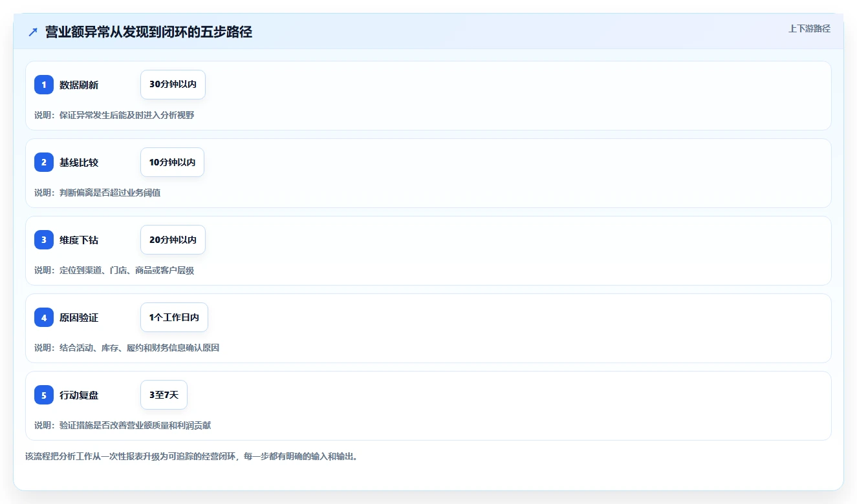Click the footer summary sentence starting 该流程把分析工作
The height and width of the screenshot is (504, 857).
[191, 456]
